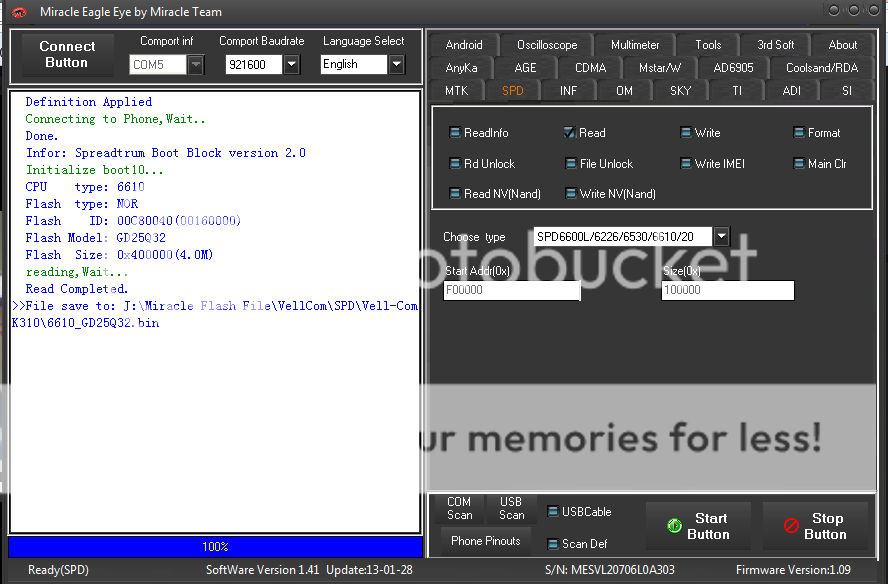The height and width of the screenshot is (584, 888).
Task: Click the Start Button
Action: click(x=698, y=526)
